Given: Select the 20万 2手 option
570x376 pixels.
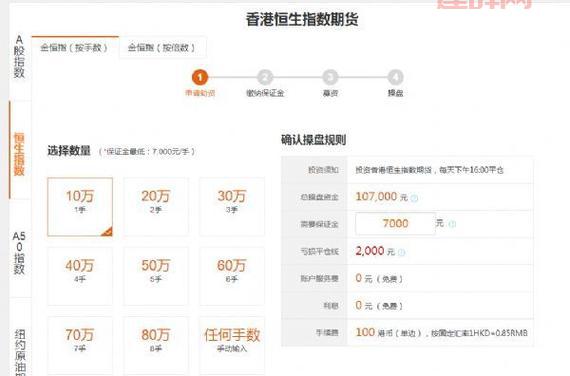Looking at the screenshot, I should (x=156, y=207).
